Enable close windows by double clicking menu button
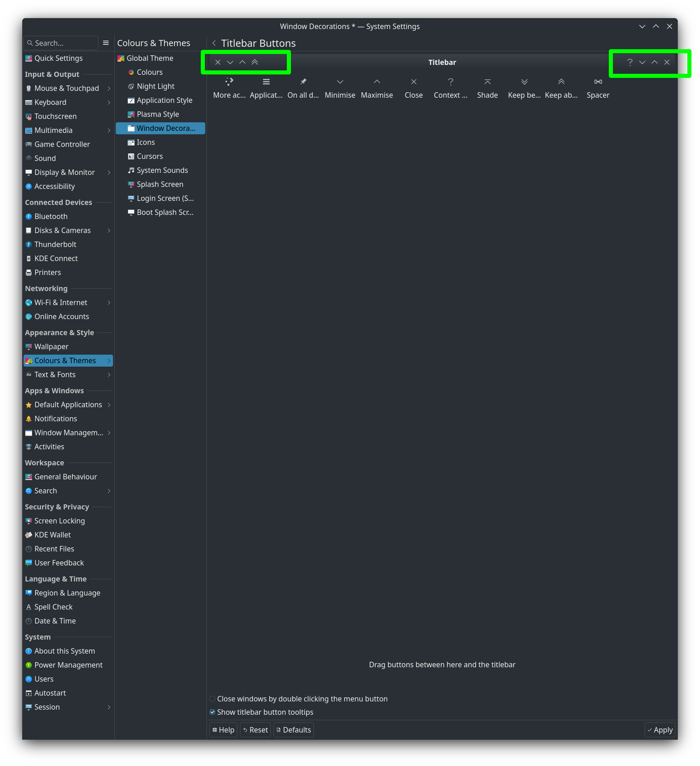The height and width of the screenshot is (766, 700). pyautogui.click(x=213, y=699)
